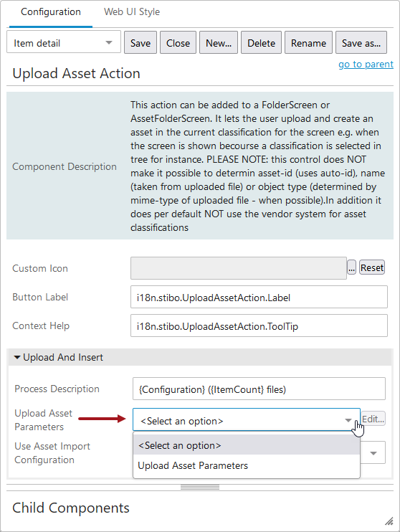The image size is (400, 532).
Task: Open the Item detail dropdown
Action: pyautogui.click(x=64, y=43)
